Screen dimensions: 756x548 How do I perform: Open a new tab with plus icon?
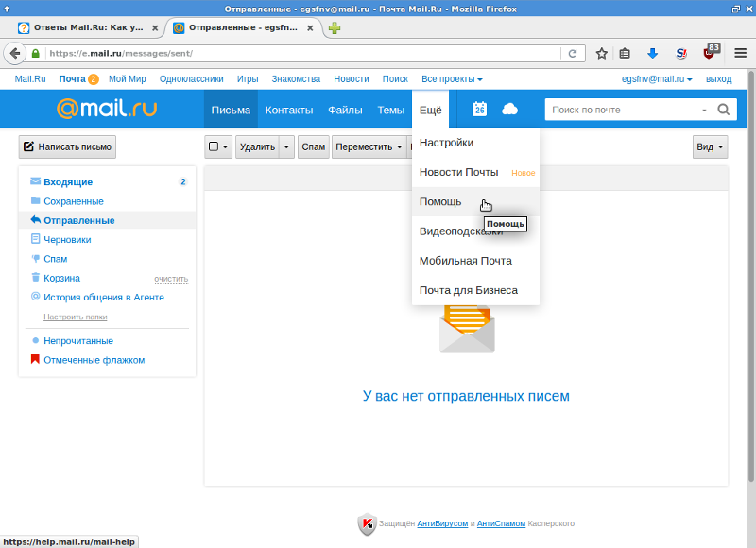pos(335,28)
